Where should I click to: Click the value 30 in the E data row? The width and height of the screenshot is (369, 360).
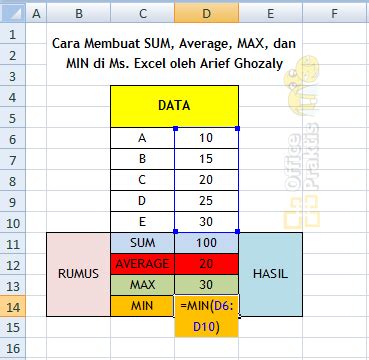pos(206,222)
